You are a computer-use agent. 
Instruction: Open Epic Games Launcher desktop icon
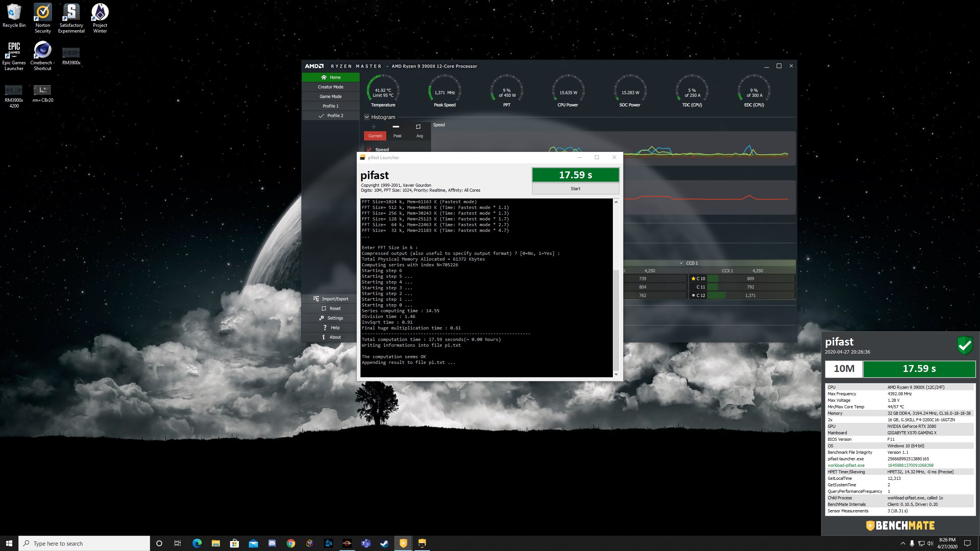(14, 56)
